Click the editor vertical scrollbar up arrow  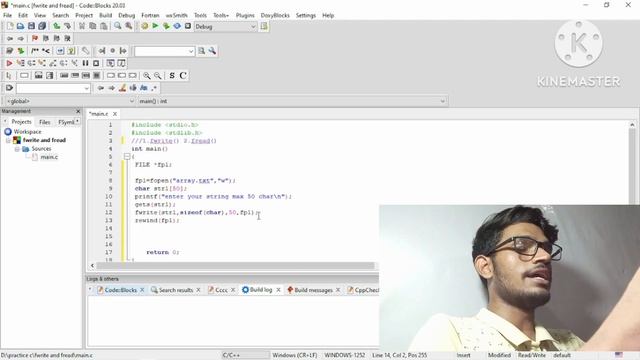632,124
